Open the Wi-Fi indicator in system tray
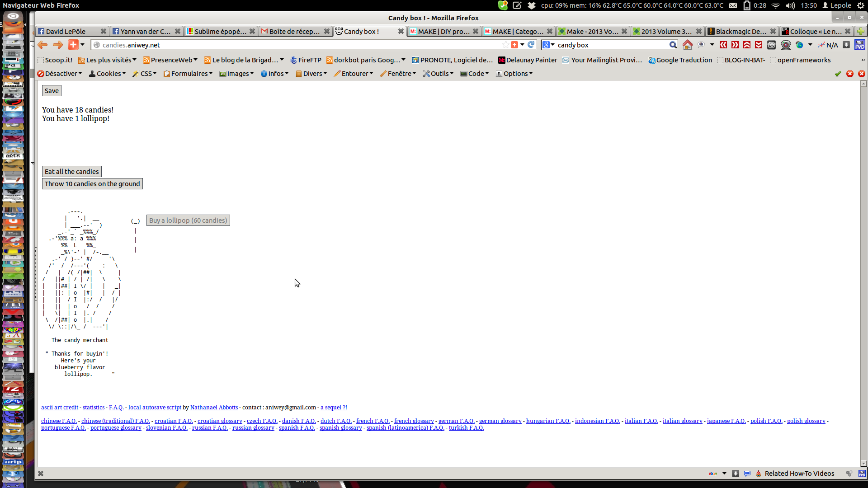Screen dimensions: 868x488 tap(776, 5)
